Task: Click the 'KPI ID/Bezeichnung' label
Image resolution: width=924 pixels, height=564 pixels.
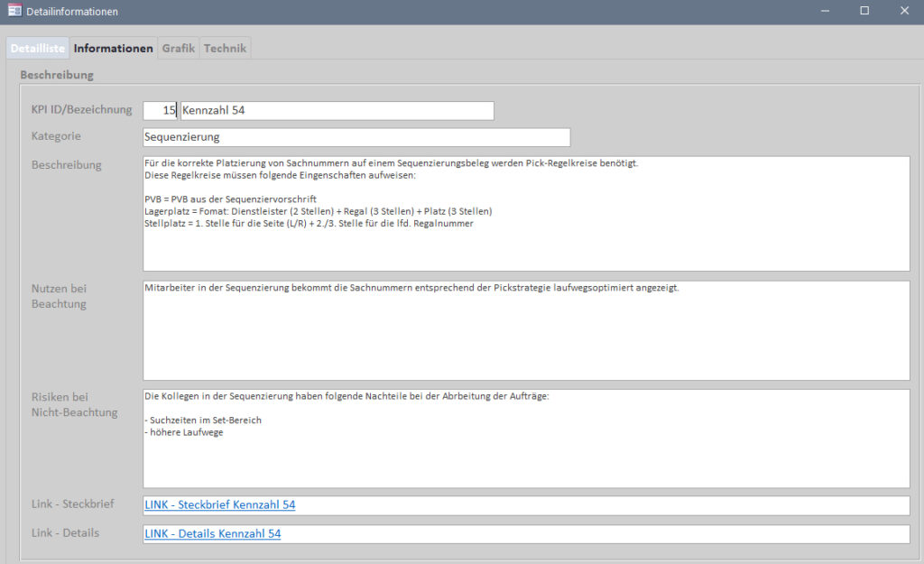Action: (81, 109)
